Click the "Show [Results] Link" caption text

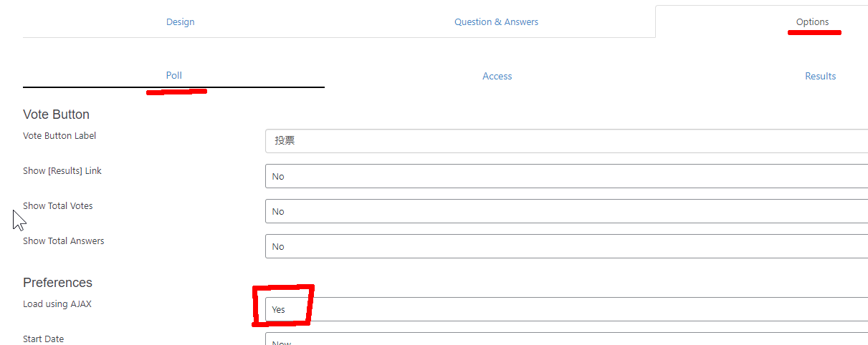[x=62, y=171]
